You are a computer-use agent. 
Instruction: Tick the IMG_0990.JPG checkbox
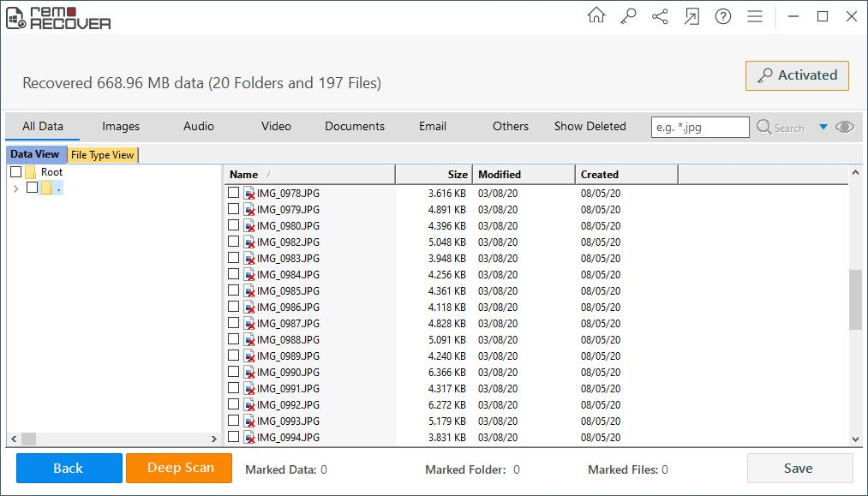point(234,372)
